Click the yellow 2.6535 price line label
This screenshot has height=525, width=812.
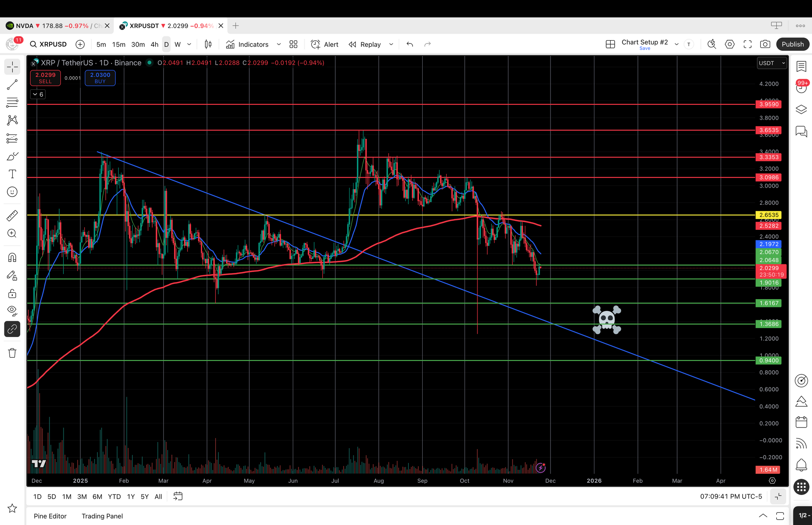point(769,215)
